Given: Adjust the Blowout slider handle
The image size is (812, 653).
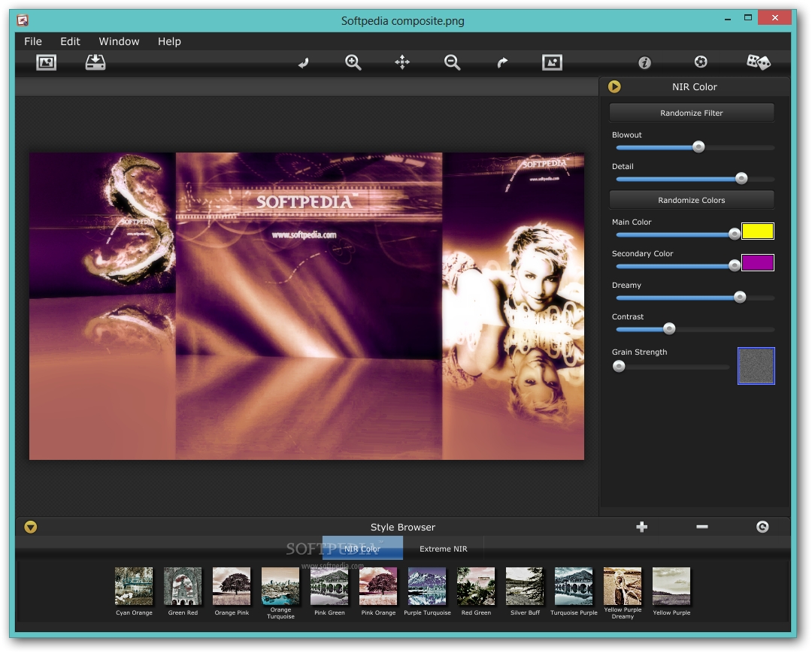Looking at the screenshot, I should click(698, 147).
